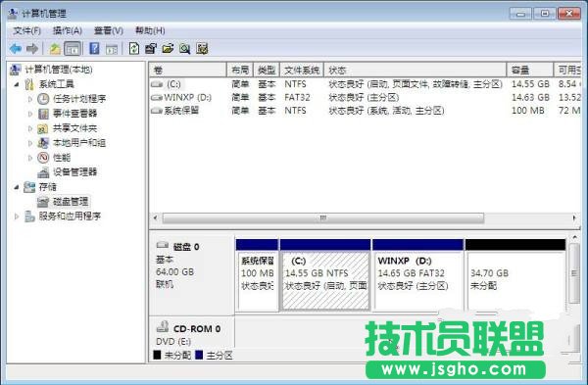588x385 pixels.
Task: Click the Refresh toolbar icon
Action: 134,49
